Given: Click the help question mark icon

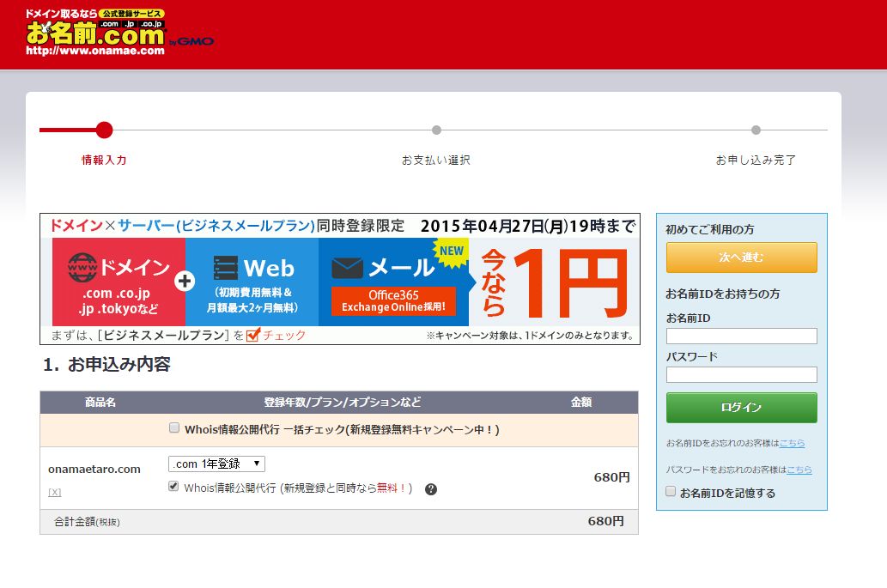Looking at the screenshot, I should pyautogui.click(x=431, y=489).
